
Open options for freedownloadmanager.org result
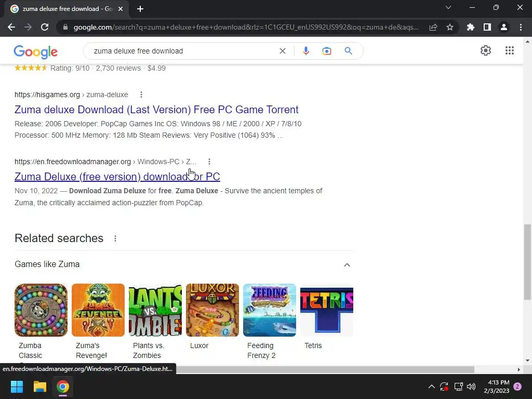[209, 162]
